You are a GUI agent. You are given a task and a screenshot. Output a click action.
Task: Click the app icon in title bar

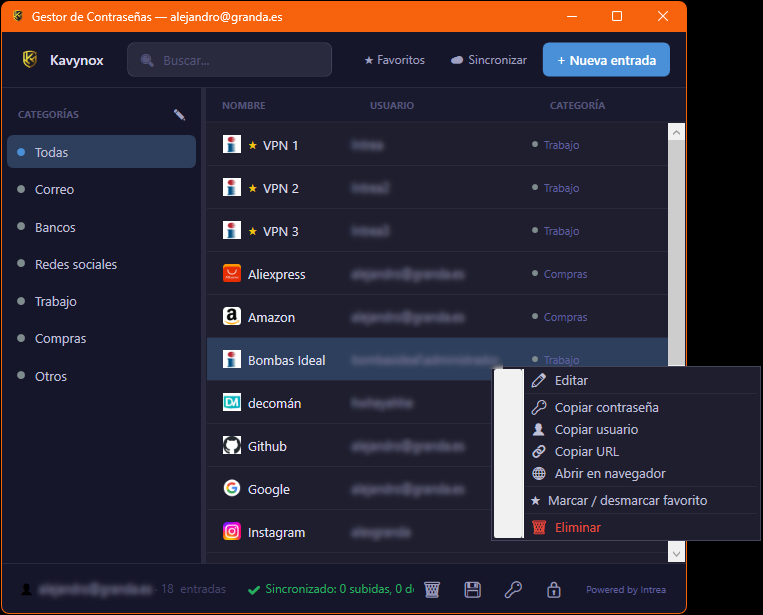coord(18,16)
